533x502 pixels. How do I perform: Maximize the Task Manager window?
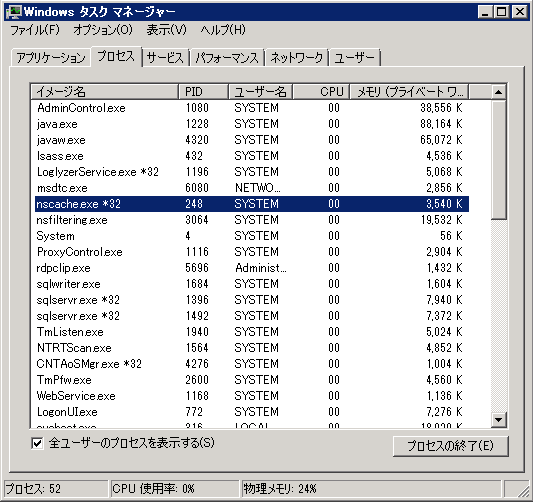[501, 12]
